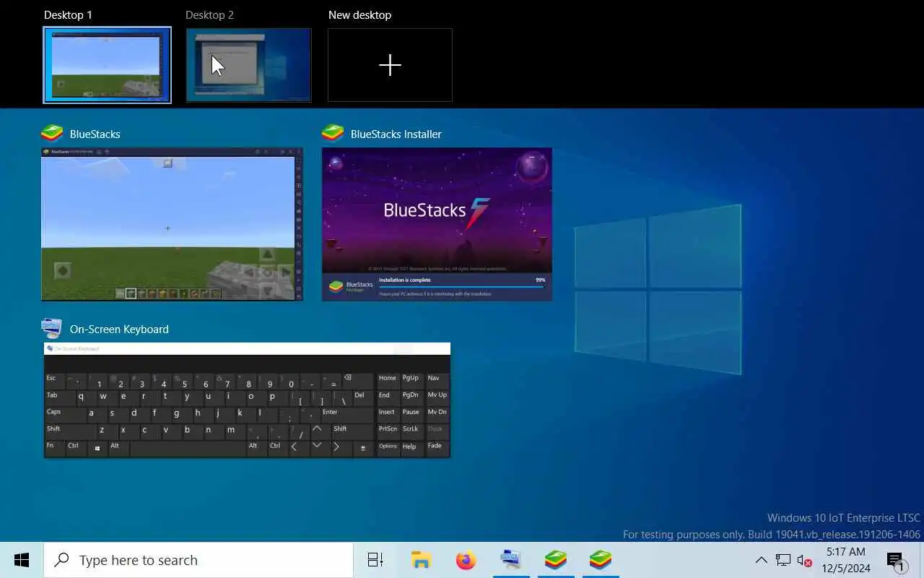Select the BlueStacks Installer window thumbnail
The width and height of the screenshot is (924, 578).
click(437, 224)
